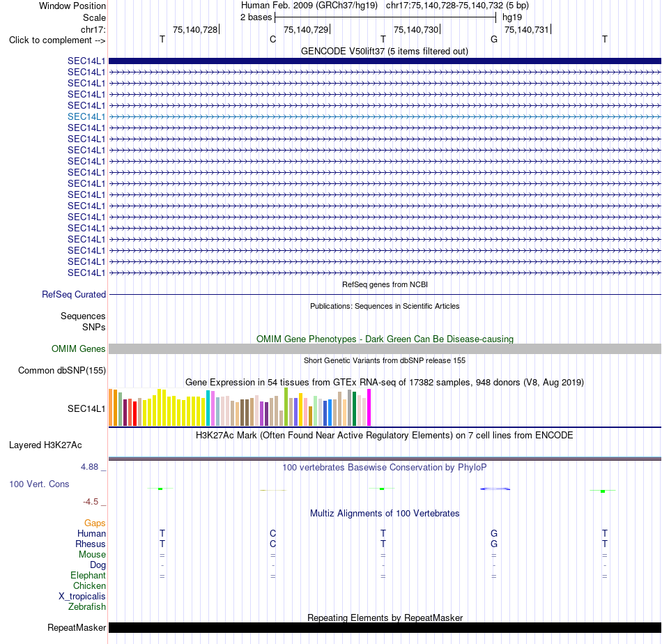This screenshot has width=662, height=644.
Task: Open 'RefSeq genes from NCBI' track title
Action: 385,284
